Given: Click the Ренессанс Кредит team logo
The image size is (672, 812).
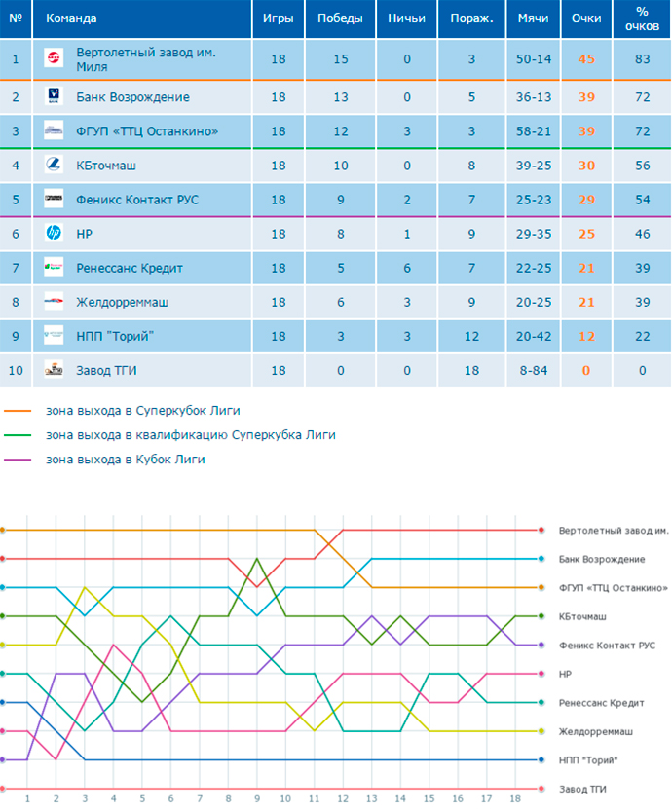Looking at the screenshot, I should (54, 267).
